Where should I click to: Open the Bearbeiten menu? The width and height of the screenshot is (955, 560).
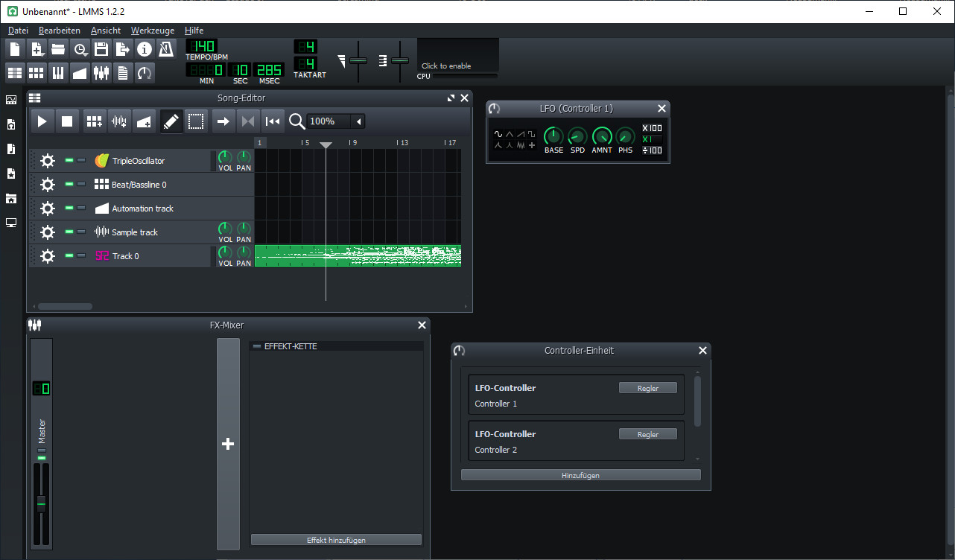pyautogui.click(x=59, y=31)
